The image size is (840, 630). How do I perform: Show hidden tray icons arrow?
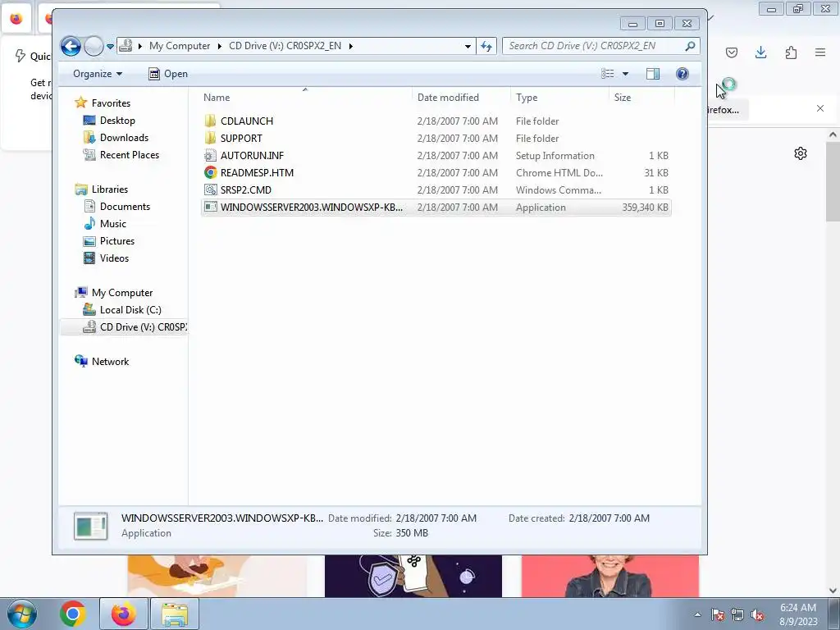697,614
